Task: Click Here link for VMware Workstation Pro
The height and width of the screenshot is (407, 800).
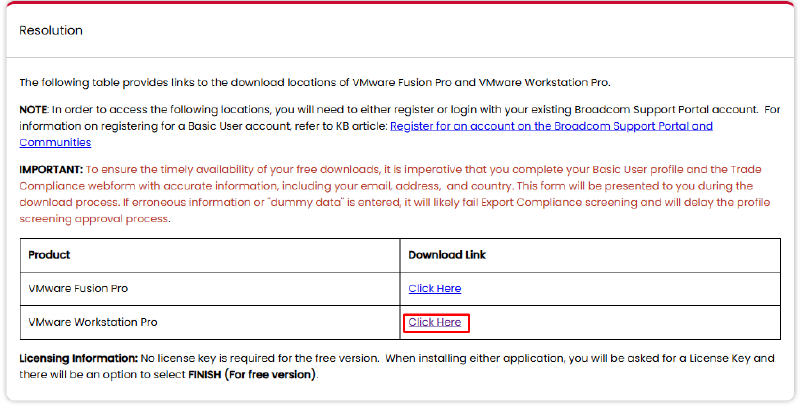Action: pos(435,322)
